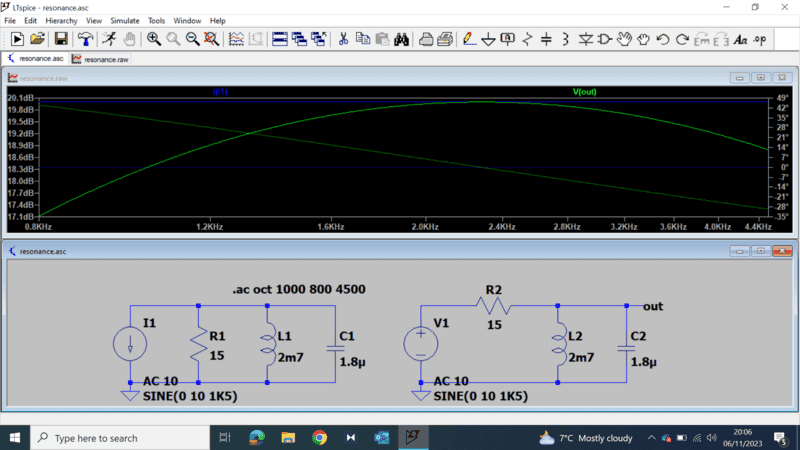800x450 pixels.
Task: Tile windows horizontally icon
Action: (280, 39)
